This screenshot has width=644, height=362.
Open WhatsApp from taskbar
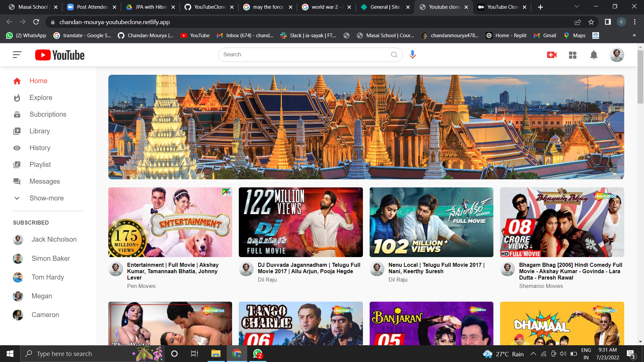pyautogui.click(x=258, y=354)
